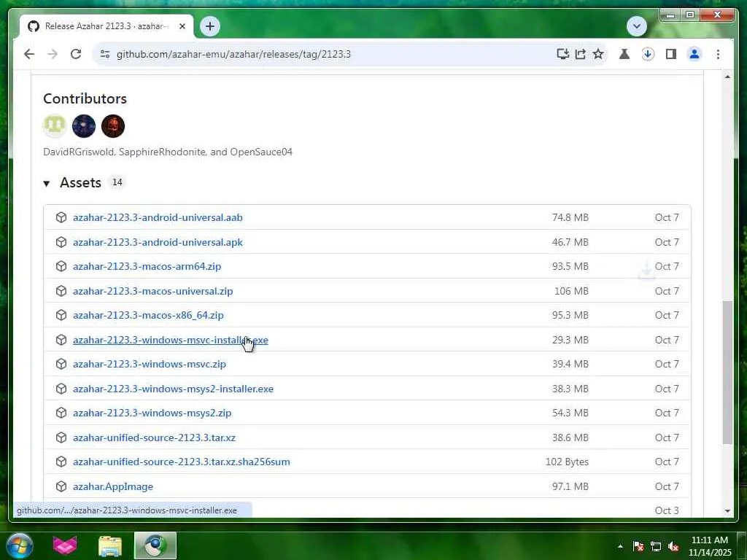Open the downloads toolbar icon

[x=648, y=54]
